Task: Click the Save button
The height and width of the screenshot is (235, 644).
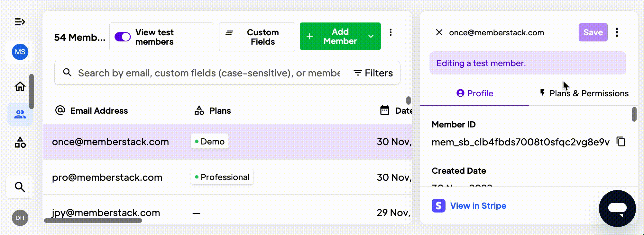Action: point(593,32)
